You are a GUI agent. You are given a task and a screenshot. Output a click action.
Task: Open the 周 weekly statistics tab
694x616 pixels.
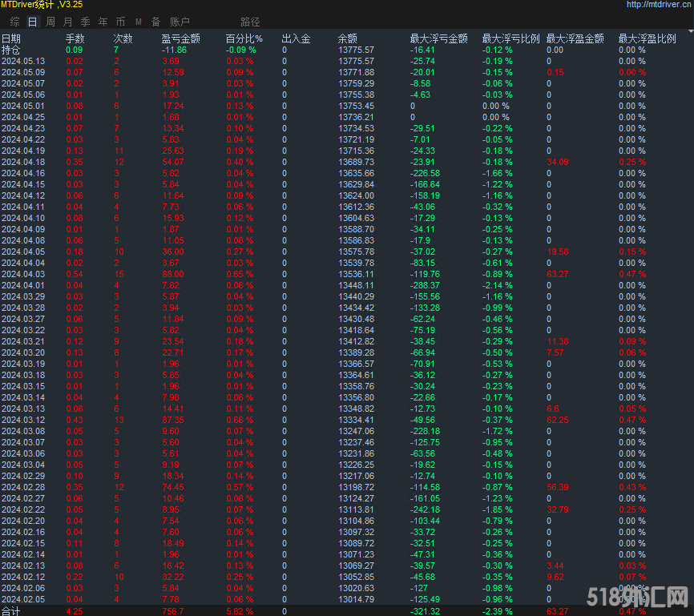[50, 22]
